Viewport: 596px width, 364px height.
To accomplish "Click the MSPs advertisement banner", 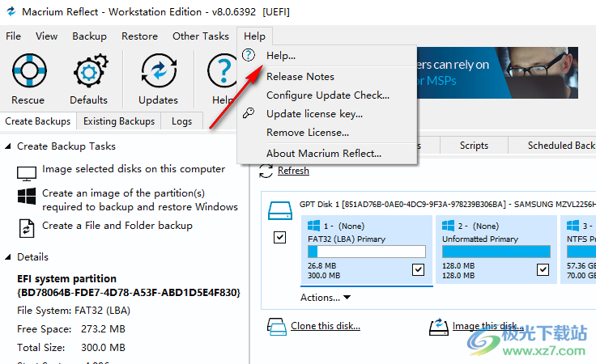I will (497, 73).
